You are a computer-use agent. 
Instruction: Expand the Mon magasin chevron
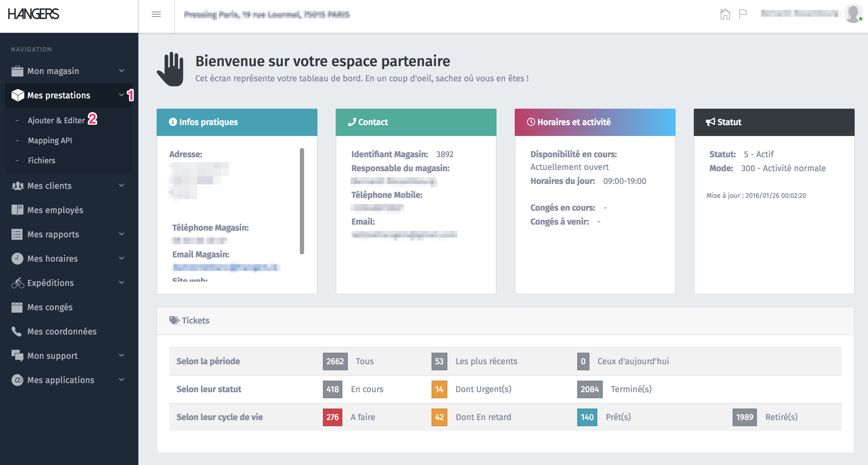122,70
